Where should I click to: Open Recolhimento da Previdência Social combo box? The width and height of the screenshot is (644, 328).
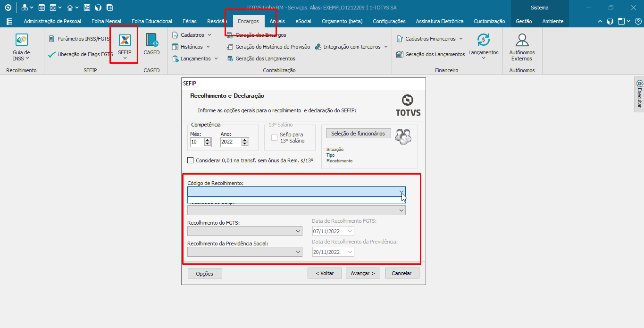[x=245, y=252]
